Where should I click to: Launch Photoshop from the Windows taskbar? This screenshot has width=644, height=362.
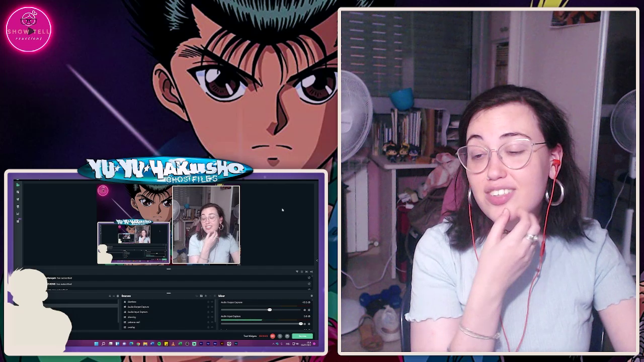tap(235, 343)
